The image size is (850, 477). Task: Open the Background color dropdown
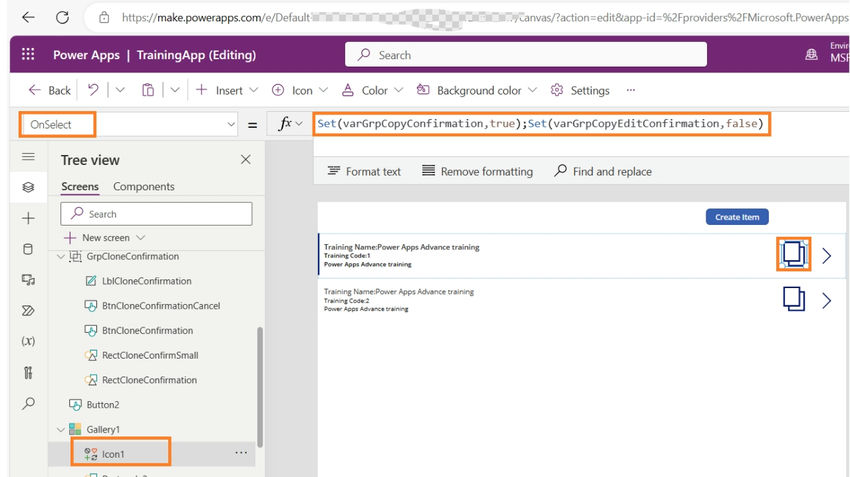(476, 90)
